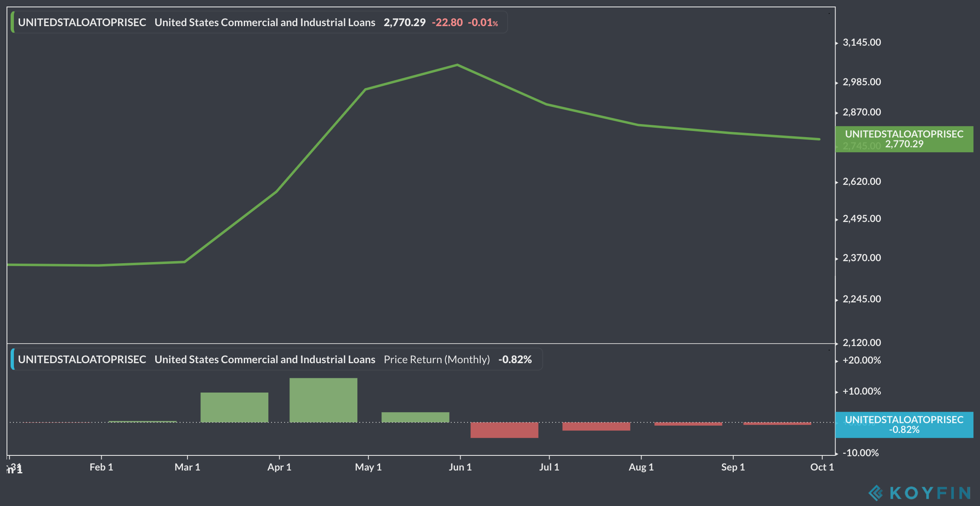Screen dimensions: 980x506
Task: Click the red June monthly return bar
Action: pyautogui.click(x=504, y=430)
